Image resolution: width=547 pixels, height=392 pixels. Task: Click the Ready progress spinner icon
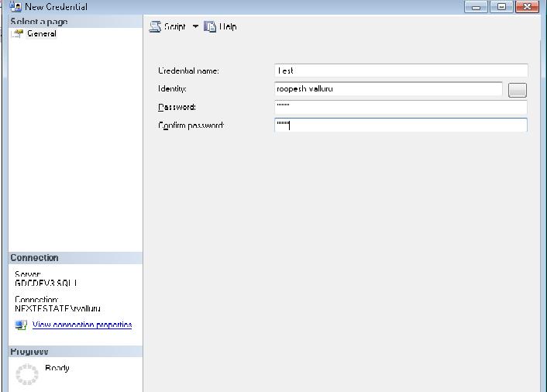(27, 374)
